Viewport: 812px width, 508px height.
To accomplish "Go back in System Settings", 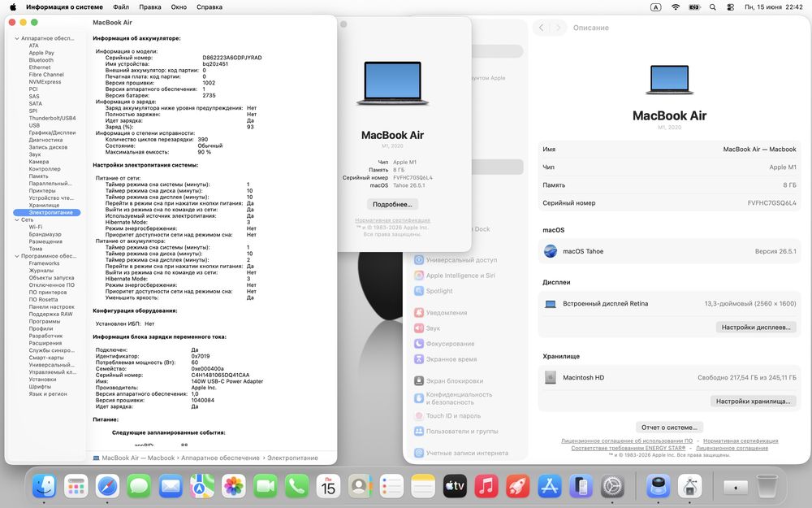I will (x=541, y=28).
